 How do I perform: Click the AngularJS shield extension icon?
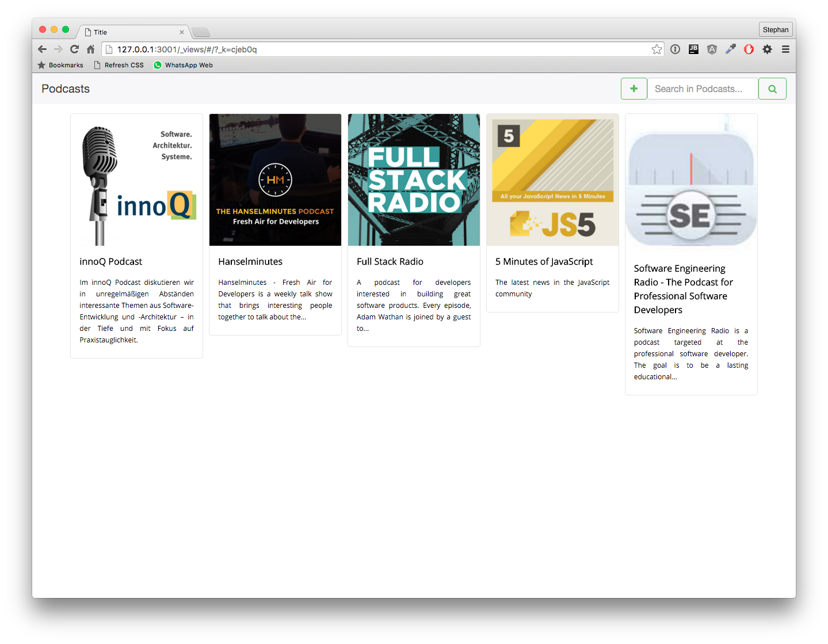712,49
